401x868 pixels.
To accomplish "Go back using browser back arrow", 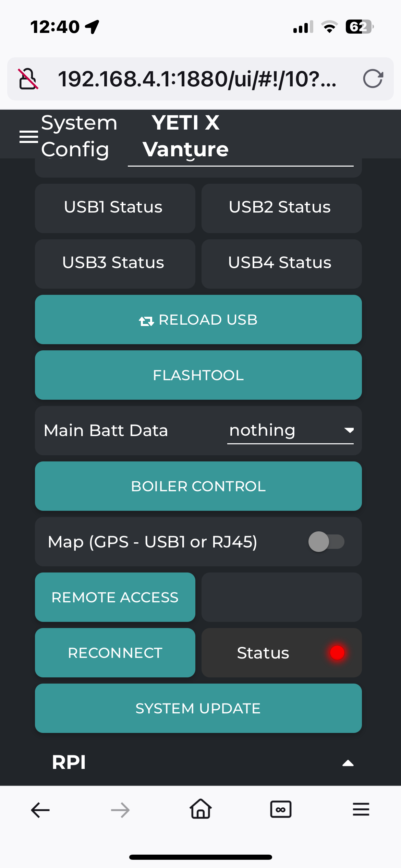I will 40,810.
